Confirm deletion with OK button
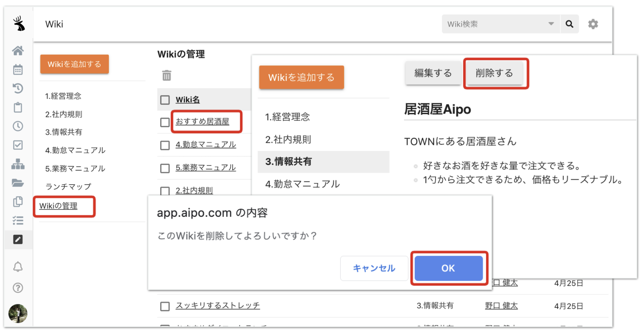The width and height of the screenshot is (644, 330). click(x=448, y=268)
